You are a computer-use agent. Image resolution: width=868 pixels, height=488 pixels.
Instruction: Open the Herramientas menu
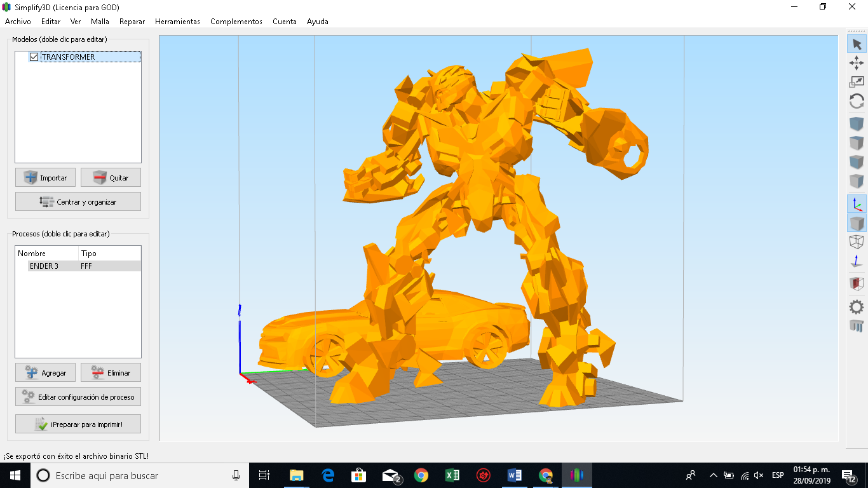pyautogui.click(x=177, y=21)
